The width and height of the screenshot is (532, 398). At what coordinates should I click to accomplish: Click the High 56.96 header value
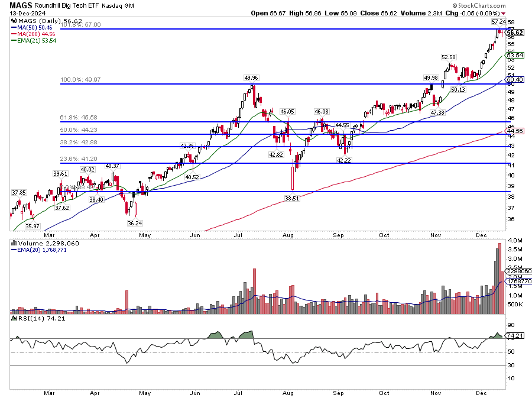(x=305, y=13)
